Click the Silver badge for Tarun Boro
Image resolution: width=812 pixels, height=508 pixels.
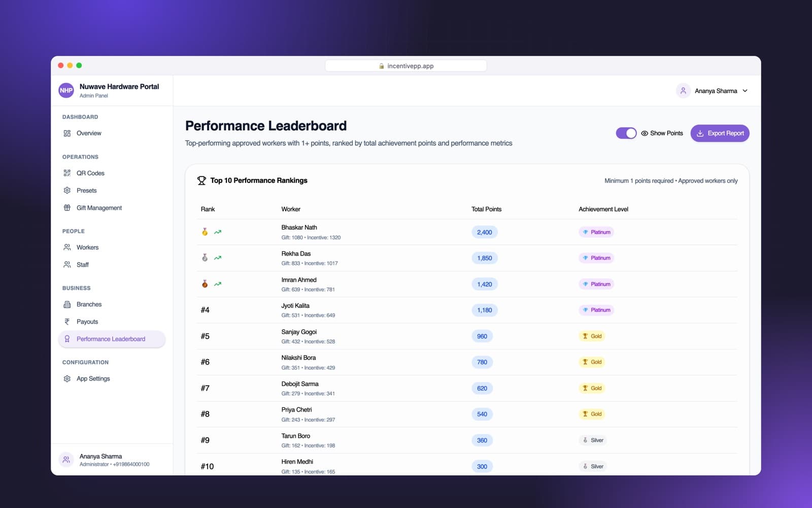pos(593,440)
